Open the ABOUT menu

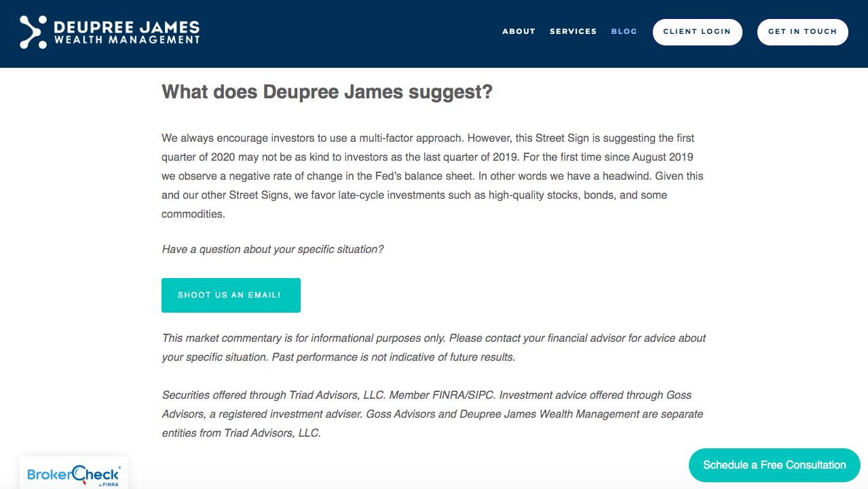[x=518, y=31]
